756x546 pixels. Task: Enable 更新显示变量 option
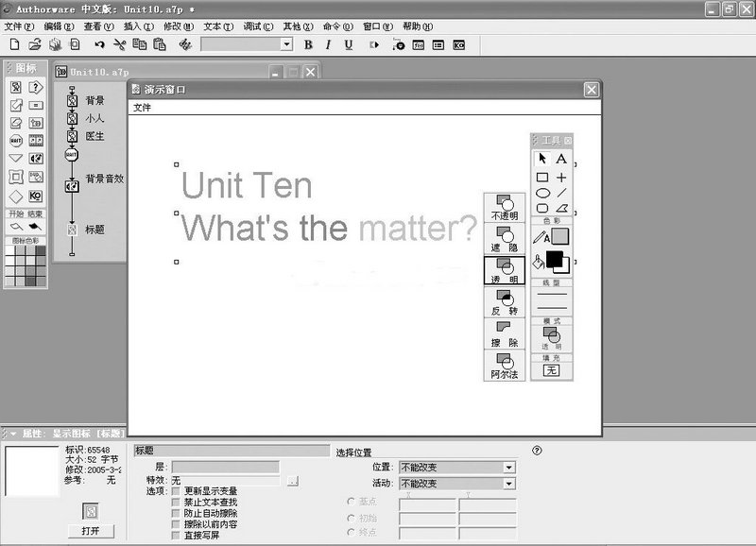[174, 489]
